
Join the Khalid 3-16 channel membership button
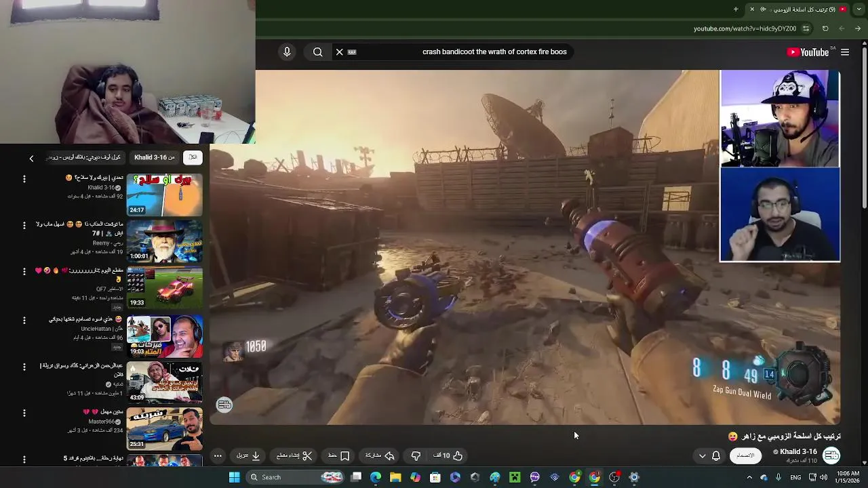coord(745,455)
